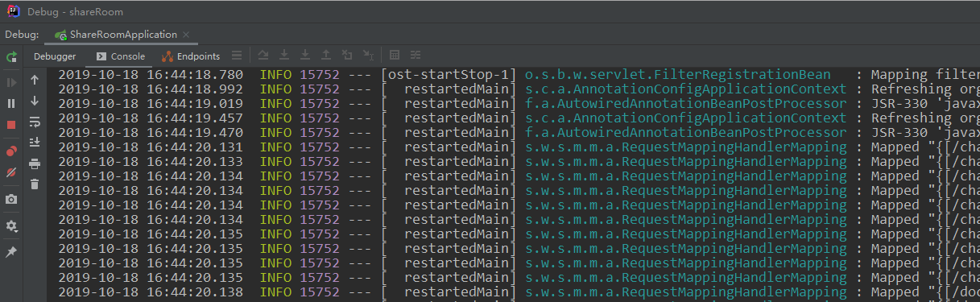Close the ShareRoomApplication debug tab
This screenshot has width=980, height=302.
tap(187, 35)
